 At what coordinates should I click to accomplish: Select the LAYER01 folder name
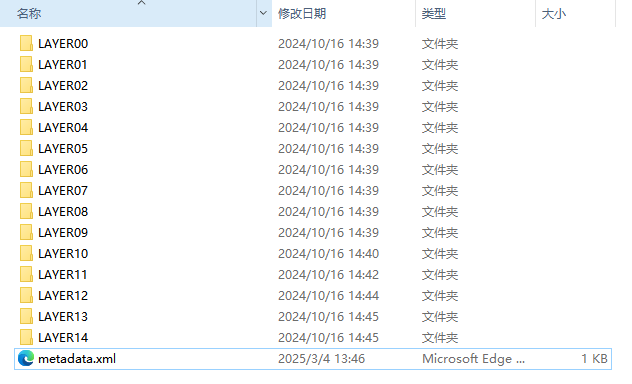pyautogui.click(x=62, y=64)
